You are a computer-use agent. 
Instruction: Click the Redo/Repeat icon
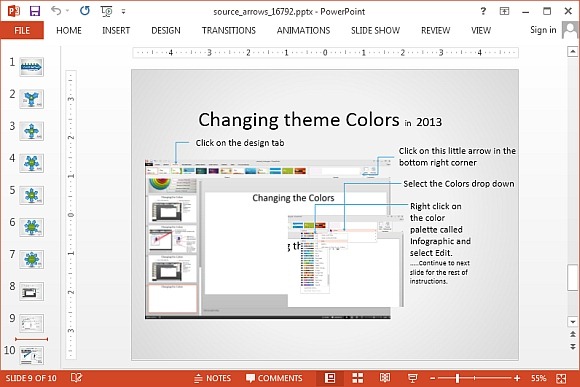pos(85,11)
